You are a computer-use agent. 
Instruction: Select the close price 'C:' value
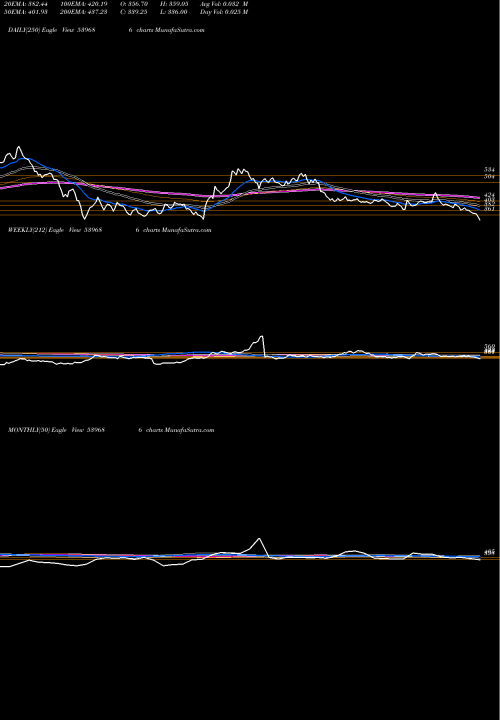click(134, 12)
